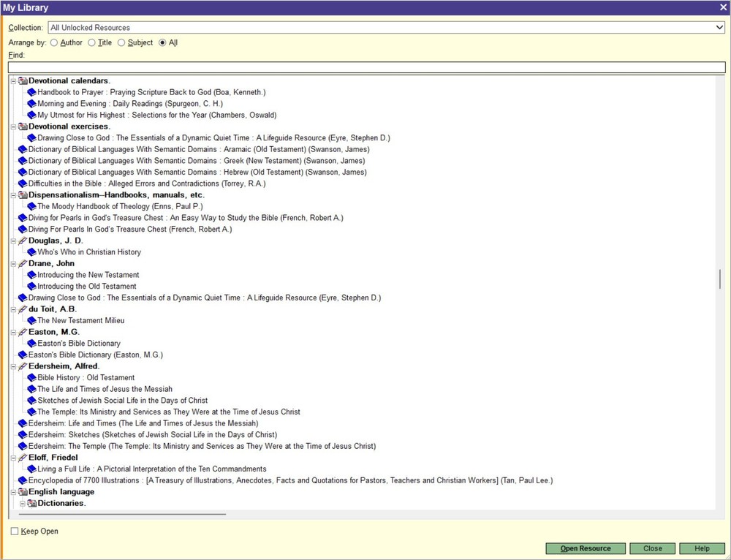This screenshot has width=731, height=560.
Task: Select Easton's Bible Dictionary (Easton, M.G.) entry
Action: click(96, 355)
